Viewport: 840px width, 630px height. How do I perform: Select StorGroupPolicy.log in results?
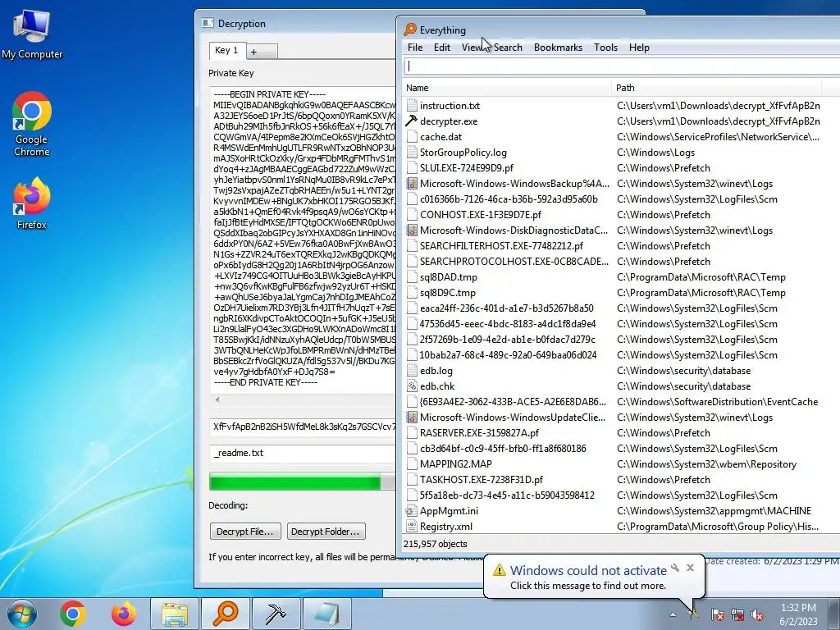click(x=463, y=152)
